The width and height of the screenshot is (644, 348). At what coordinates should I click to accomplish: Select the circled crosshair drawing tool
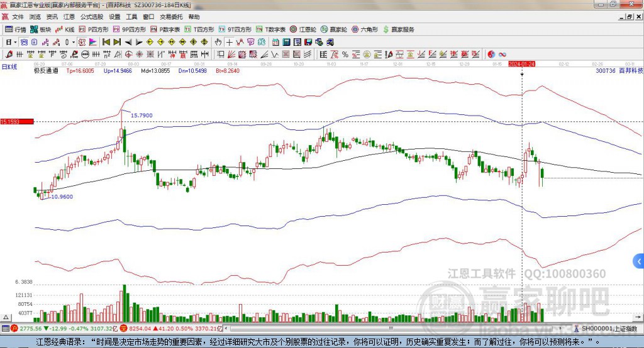pos(128,54)
